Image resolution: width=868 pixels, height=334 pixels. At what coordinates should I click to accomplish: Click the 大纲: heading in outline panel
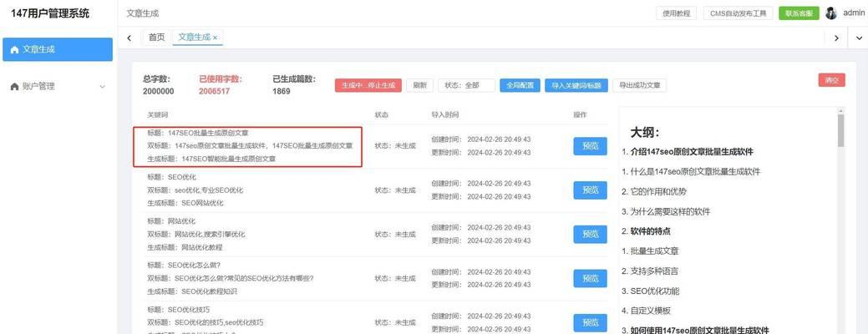[646, 133]
